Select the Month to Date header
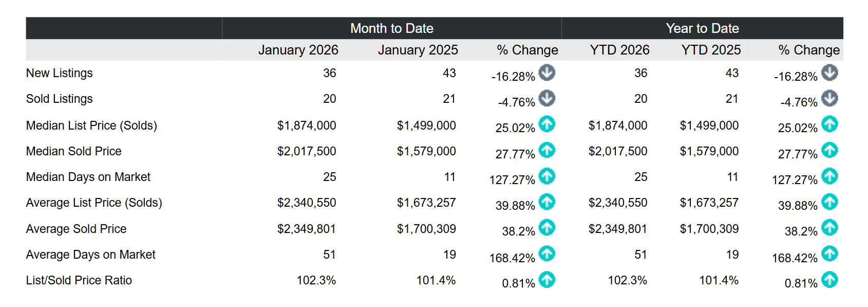This screenshot has width=868, height=307. click(x=391, y=28)
